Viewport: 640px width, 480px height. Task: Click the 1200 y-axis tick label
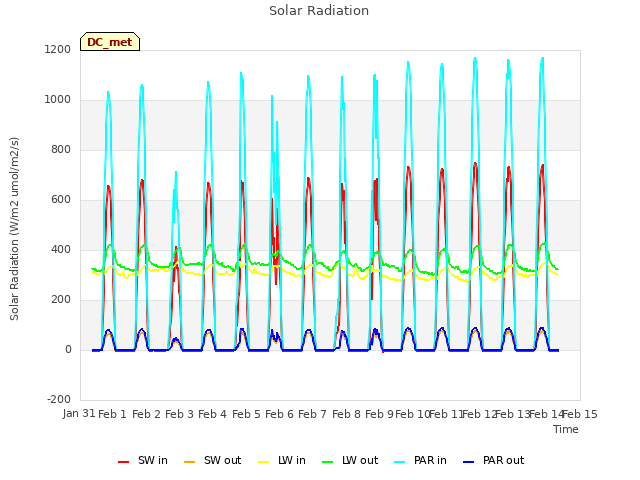coord(58,49)
